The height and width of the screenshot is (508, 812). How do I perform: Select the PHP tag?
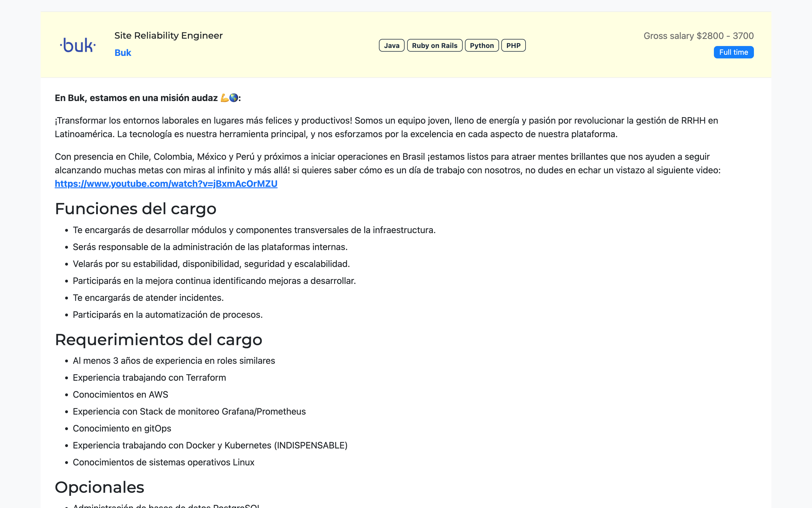(513, 45)
